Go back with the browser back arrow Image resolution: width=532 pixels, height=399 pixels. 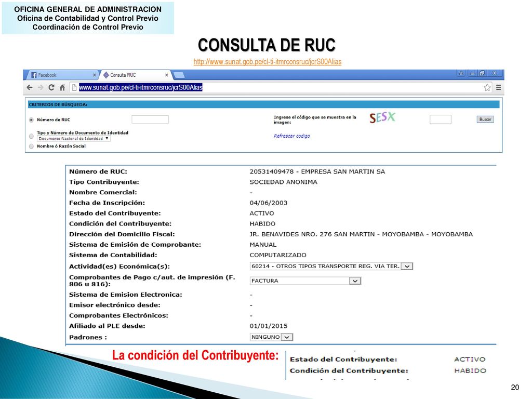point(30,87)
